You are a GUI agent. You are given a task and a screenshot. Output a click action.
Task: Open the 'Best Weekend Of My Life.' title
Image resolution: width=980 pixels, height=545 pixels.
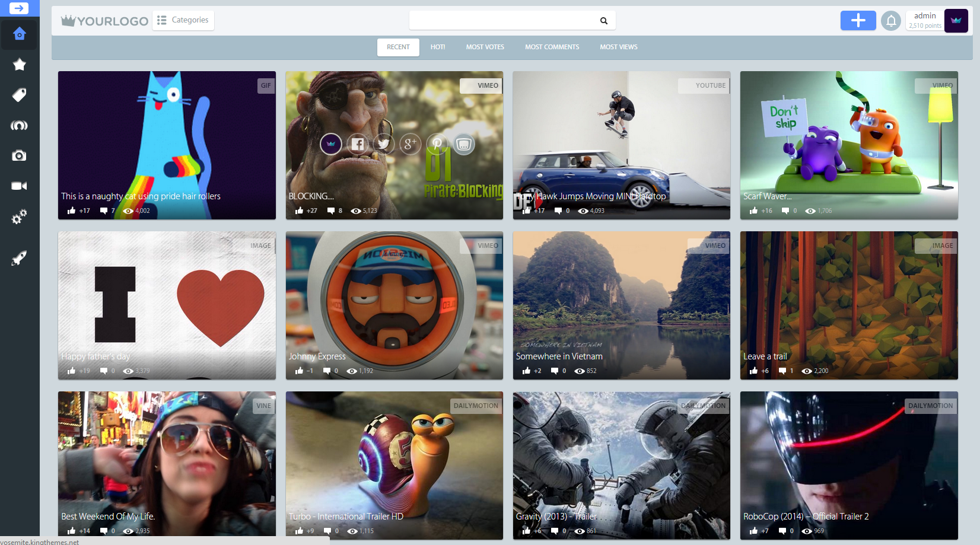[108, 517]
